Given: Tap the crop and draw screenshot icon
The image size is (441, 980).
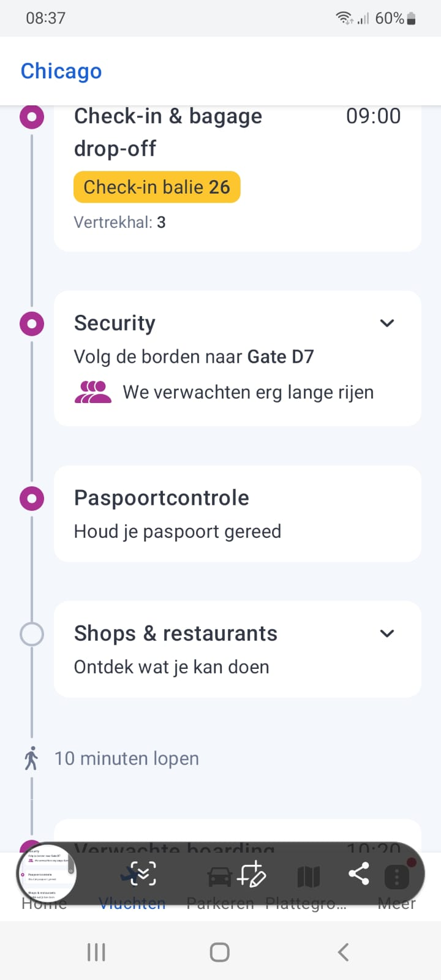Looking at the screenshot, I should [x=251, y=874].
